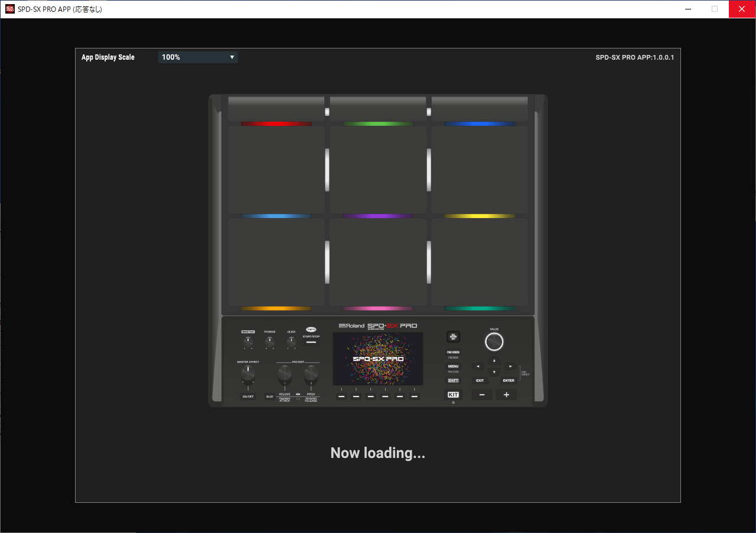Minimize the SPD-SX PRO APP window
756x533 pixels.
click(x=688, y=9)
